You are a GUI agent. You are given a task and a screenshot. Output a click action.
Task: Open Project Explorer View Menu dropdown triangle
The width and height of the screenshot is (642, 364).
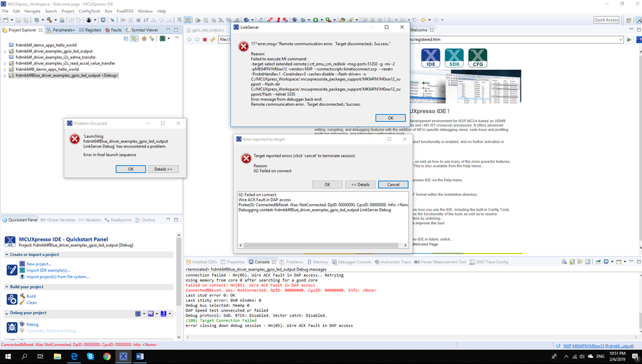point(177,38)
